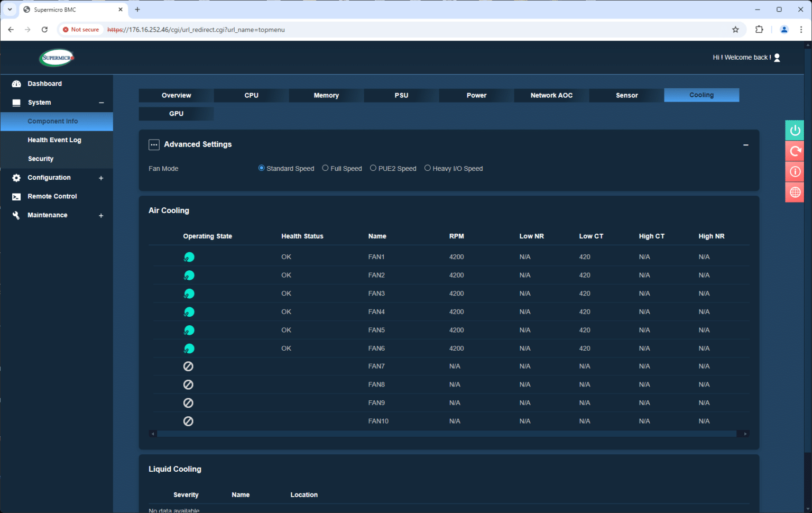Click the System monitor icon

(16, 103)
